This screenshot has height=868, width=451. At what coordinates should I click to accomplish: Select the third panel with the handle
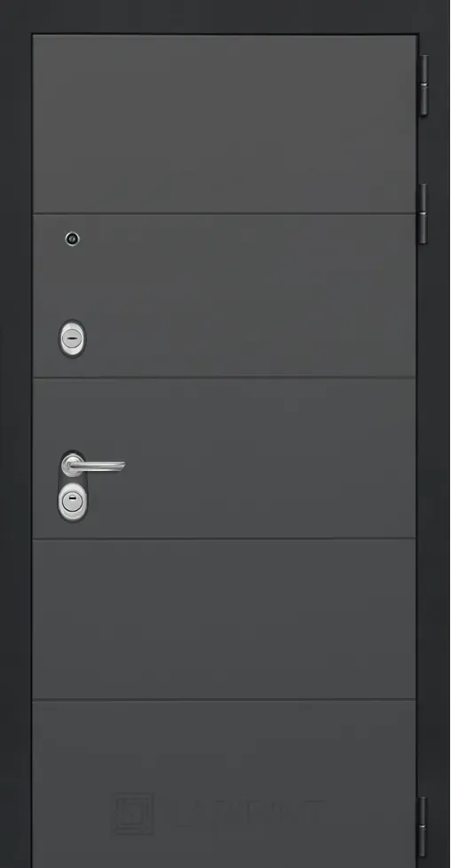tap(224, 458)
